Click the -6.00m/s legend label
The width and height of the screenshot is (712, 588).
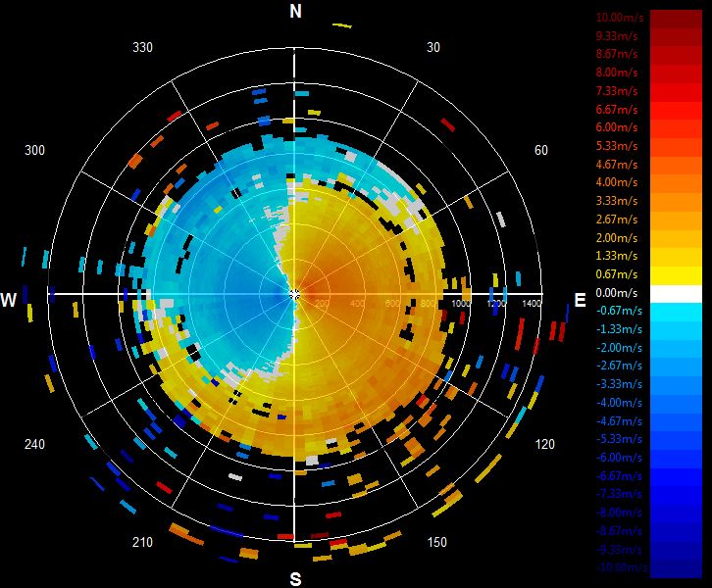click(x=619, y=458)
